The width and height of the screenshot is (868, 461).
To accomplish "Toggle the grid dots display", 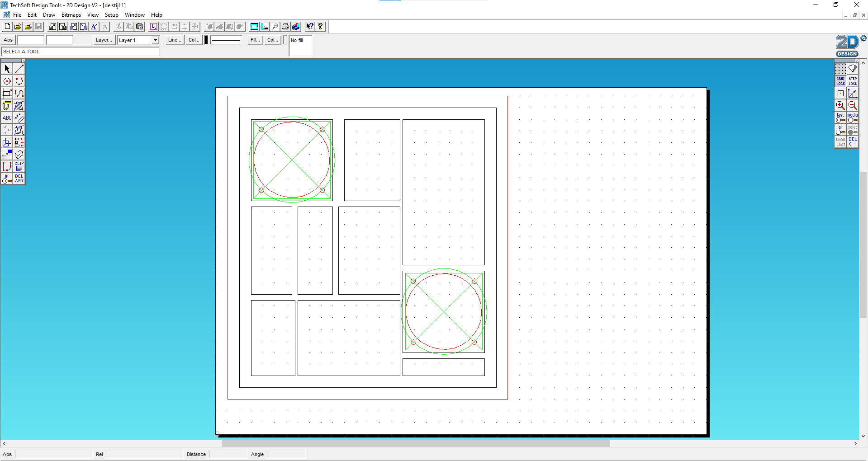I will [x=840, y=69].
